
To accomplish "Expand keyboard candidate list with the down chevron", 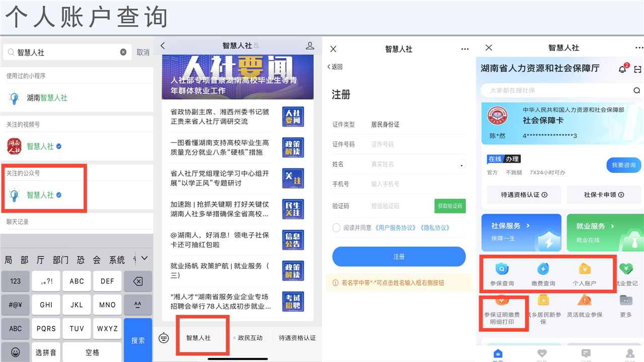I will pyautogui.click(x=144, y=258).
